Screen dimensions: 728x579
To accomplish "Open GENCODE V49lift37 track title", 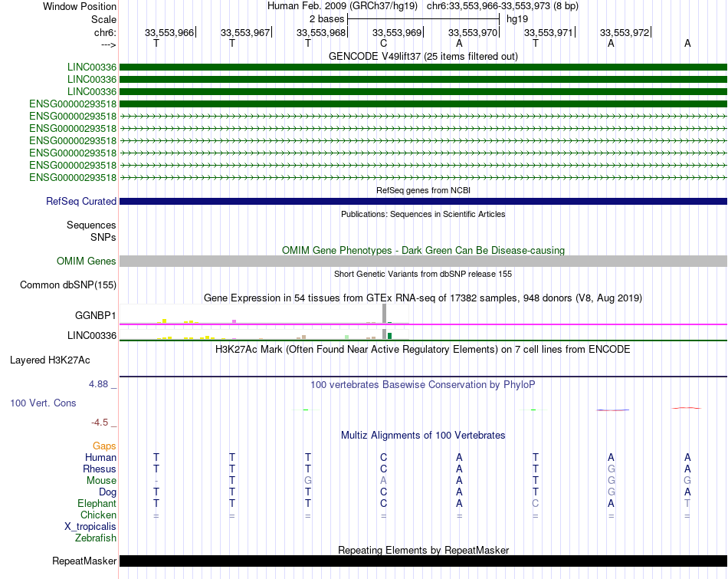I will click(423, 56).
